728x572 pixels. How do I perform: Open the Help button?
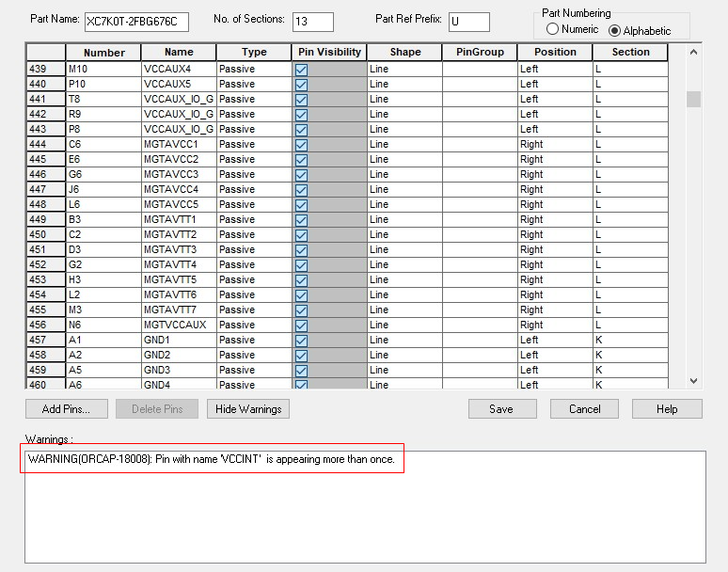pos(667,409)
